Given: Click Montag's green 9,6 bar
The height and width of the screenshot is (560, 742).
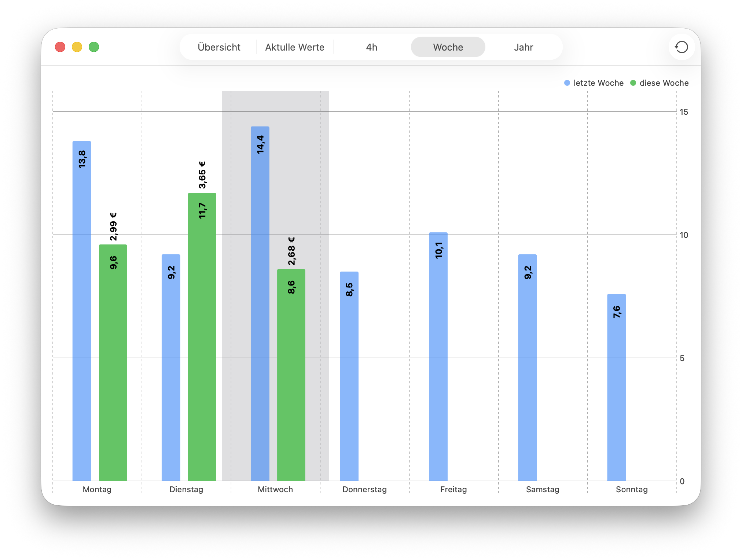Looking at the screenshot, I should [113, 363].
